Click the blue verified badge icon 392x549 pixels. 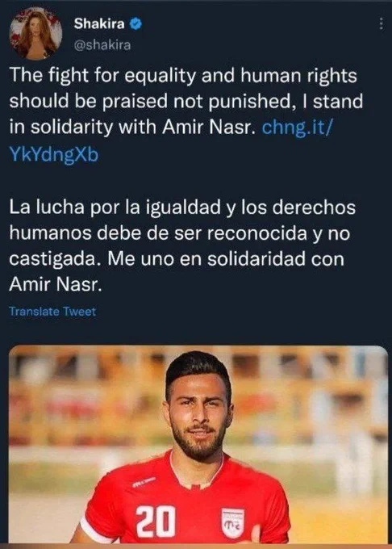(x=136, y=23)
